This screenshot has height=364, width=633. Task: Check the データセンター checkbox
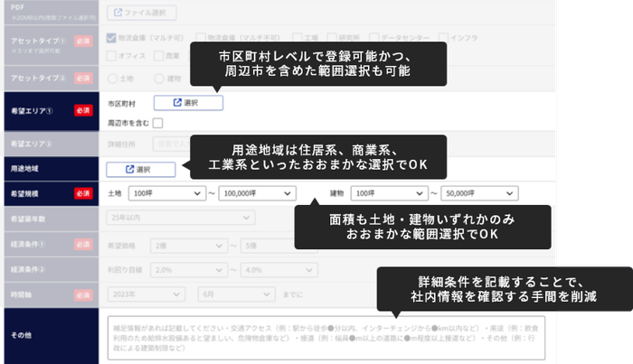click(x=373, y=38)
